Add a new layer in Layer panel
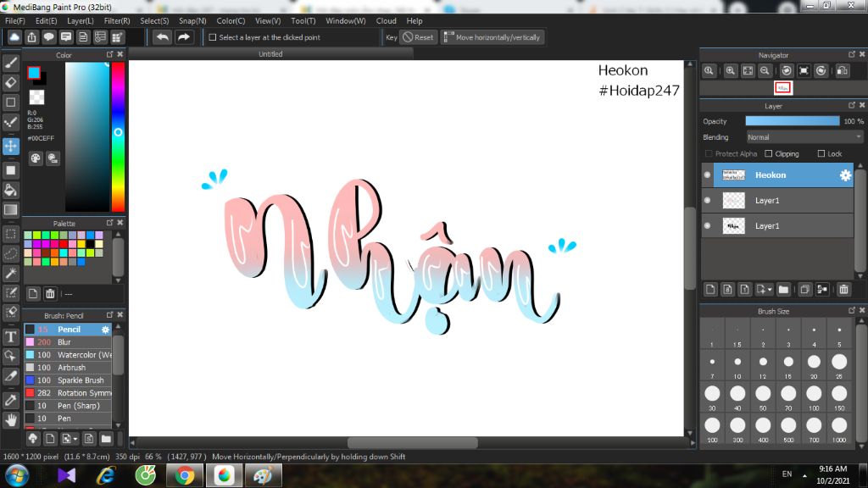 711,290
